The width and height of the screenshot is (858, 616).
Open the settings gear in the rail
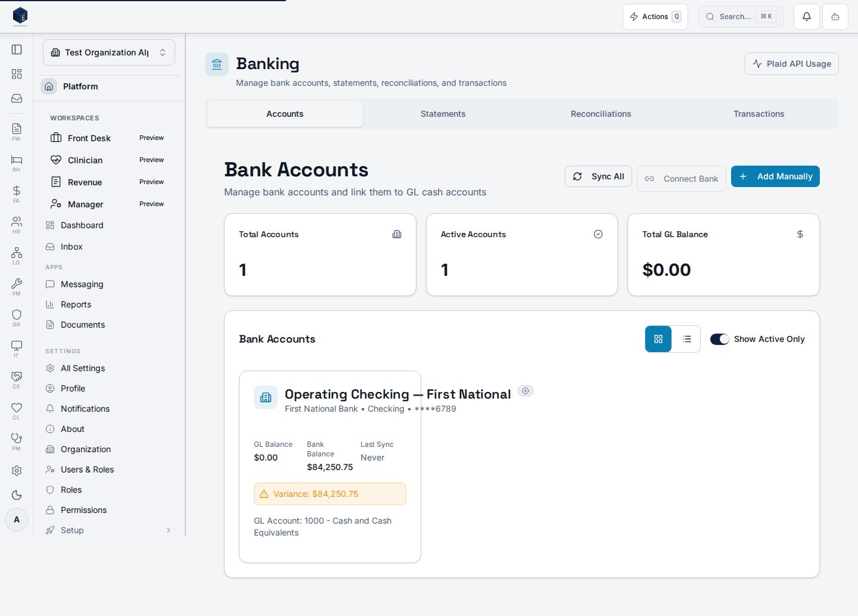coord(17,471)
